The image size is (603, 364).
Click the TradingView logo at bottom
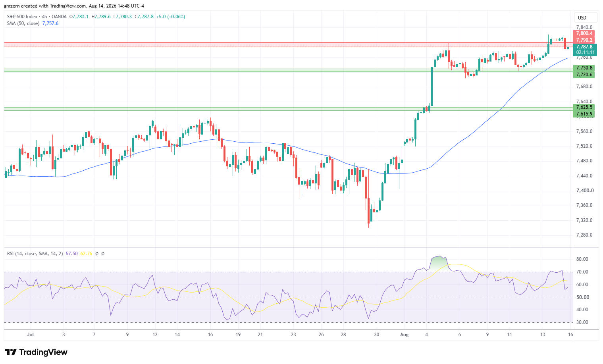click(36, 352)
